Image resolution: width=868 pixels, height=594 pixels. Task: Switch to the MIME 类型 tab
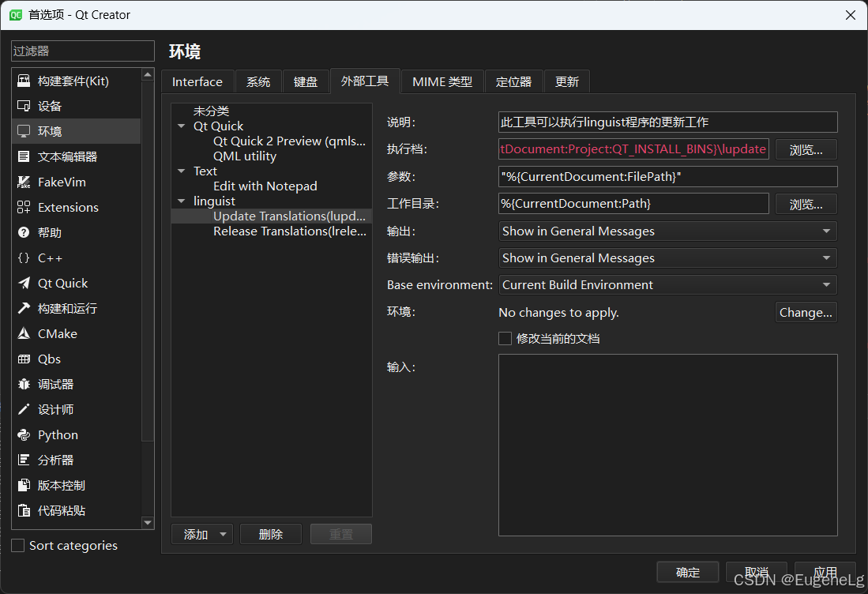(442, 81)
